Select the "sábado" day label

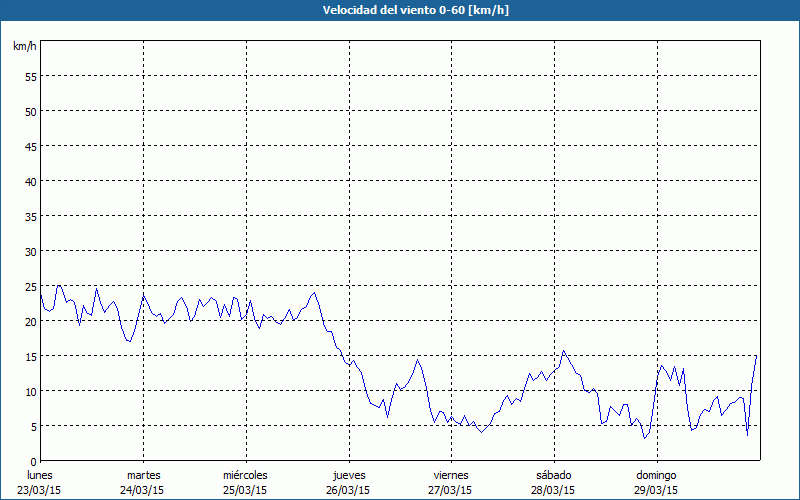[553, 475]
